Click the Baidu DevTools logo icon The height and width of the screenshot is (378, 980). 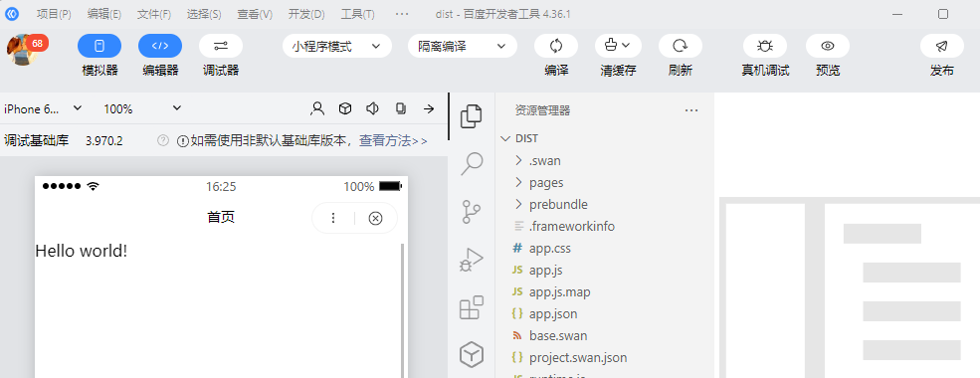[11, 14]
